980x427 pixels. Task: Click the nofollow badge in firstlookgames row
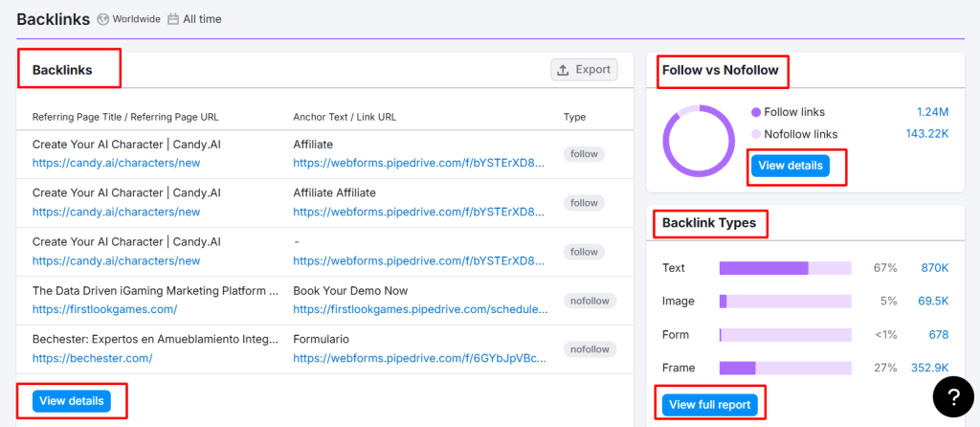(x=590, y=301)
